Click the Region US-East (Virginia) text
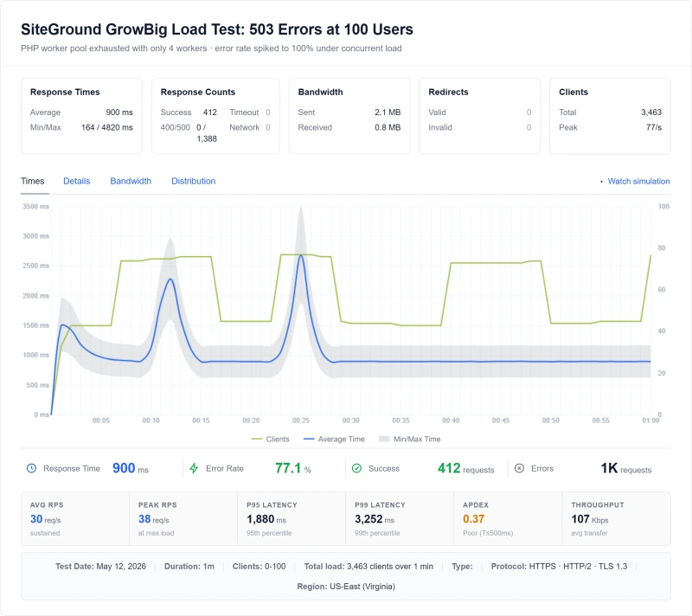 [x=346, y=587]
